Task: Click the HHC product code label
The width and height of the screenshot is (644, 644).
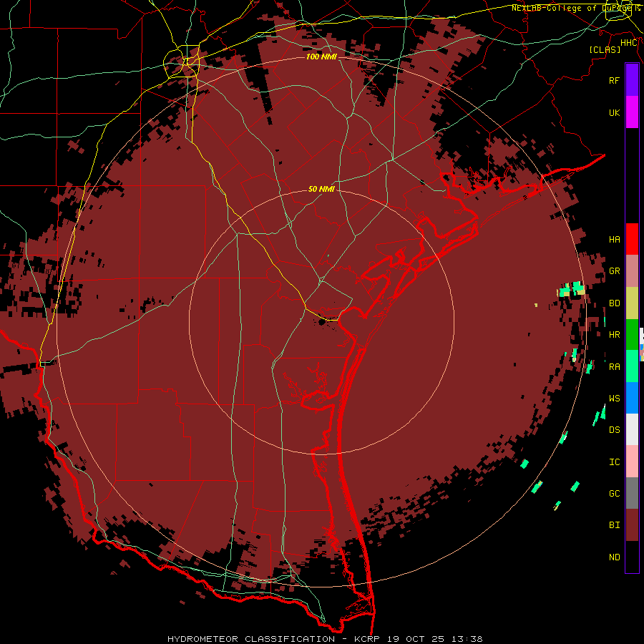Action: [629, 43]
